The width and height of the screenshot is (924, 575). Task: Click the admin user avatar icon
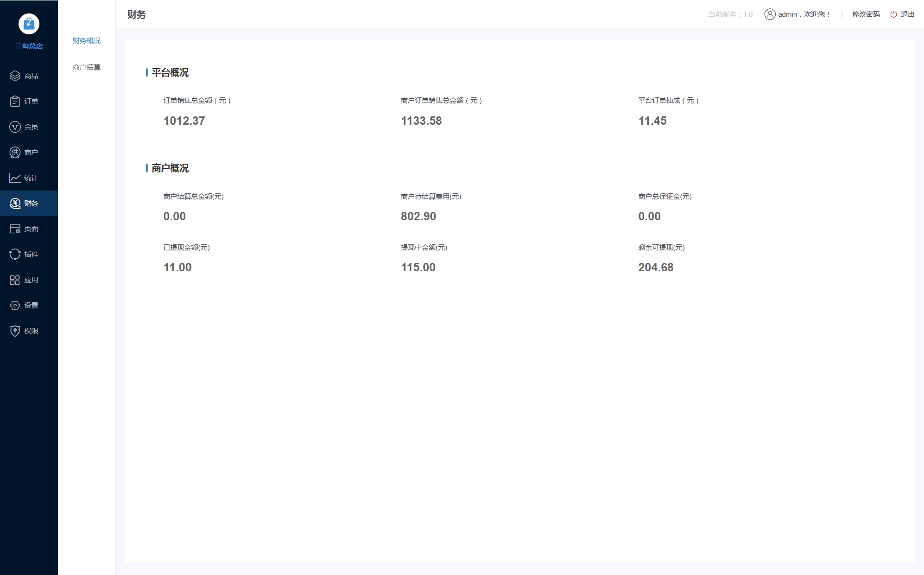click(770, 14)
